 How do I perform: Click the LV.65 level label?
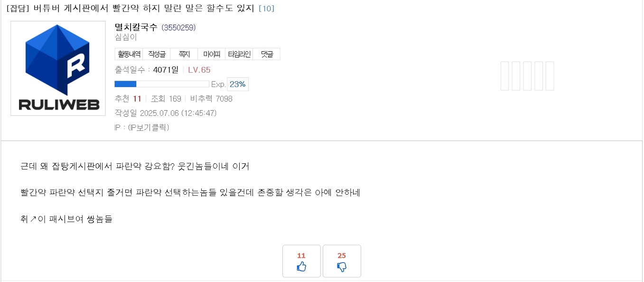[x=199, y=70]
